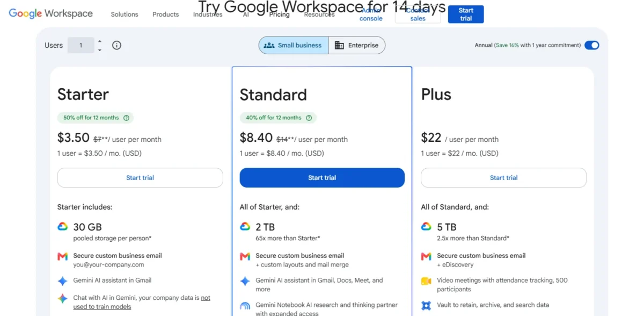
Task: Click the '50% off for 12 months' badge
Action: click(96, 118)
